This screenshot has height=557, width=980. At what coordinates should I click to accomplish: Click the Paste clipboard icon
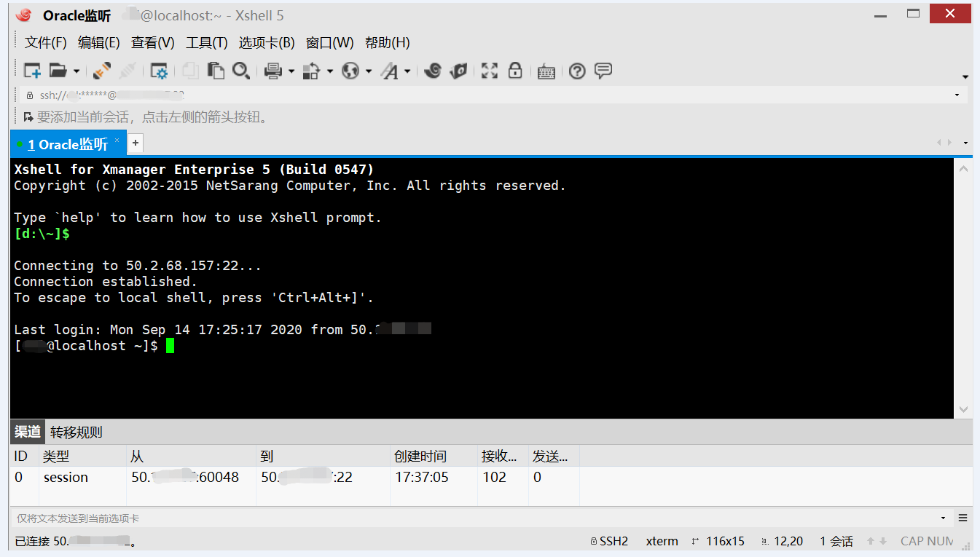pyautogui.click(x=216, y=71)
